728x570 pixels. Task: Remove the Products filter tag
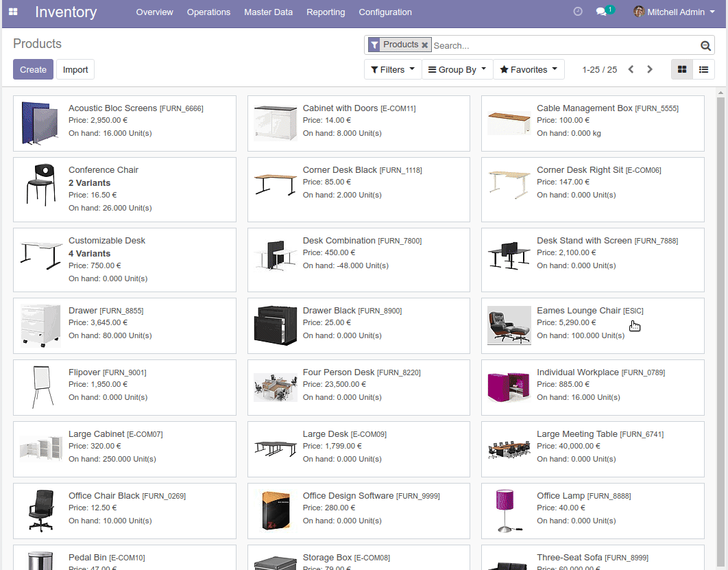(x=425, y=45)
